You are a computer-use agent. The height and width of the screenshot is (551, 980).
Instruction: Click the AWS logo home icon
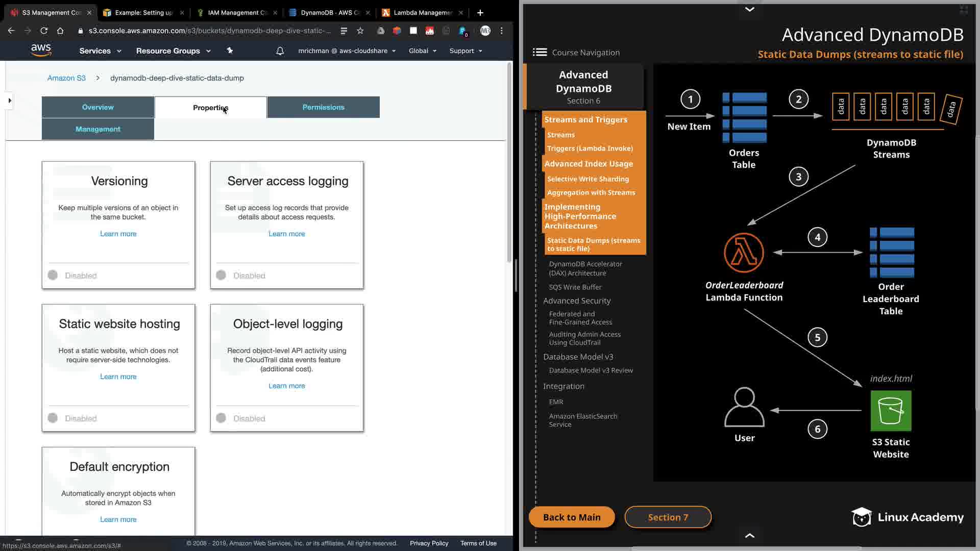coord(41,50)
